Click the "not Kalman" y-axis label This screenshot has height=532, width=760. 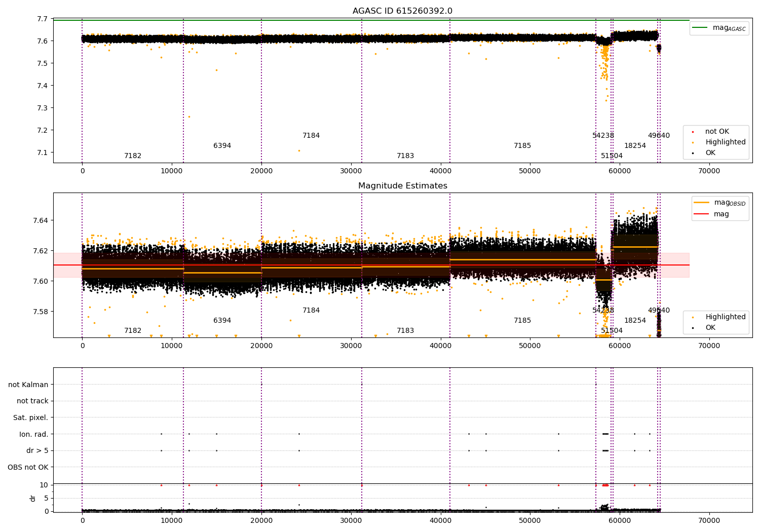point(28,385)
